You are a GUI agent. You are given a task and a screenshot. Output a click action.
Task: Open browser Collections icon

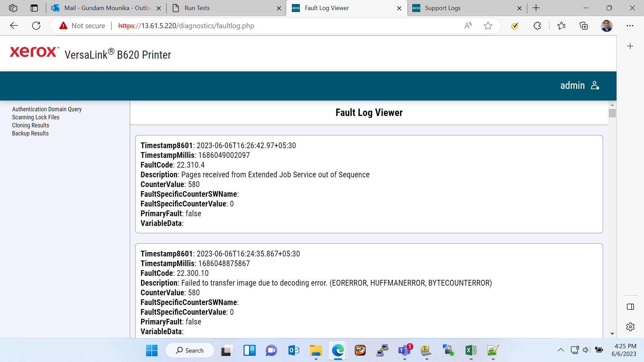pos(584,25)
